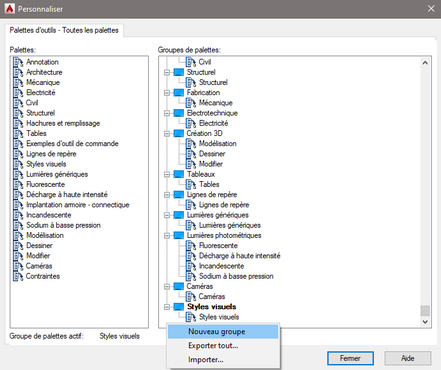Collapse the Lignes de repère group
441x370 pixels.
click(x=167, y=195)
